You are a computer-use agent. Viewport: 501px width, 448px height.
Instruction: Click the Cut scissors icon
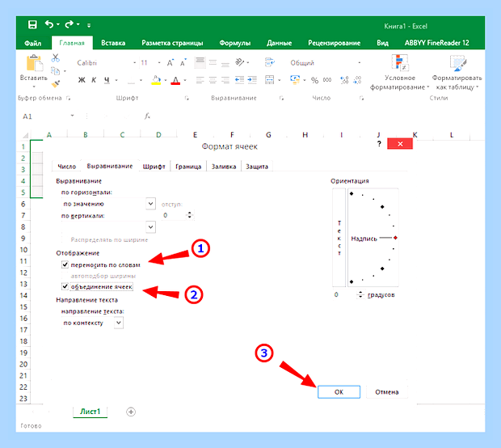click(x=56, y=58)
